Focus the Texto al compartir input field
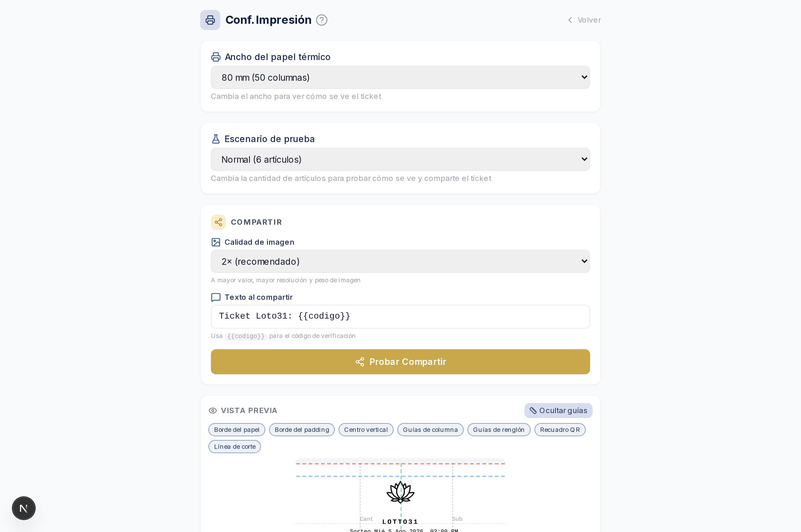 (400, 317)
